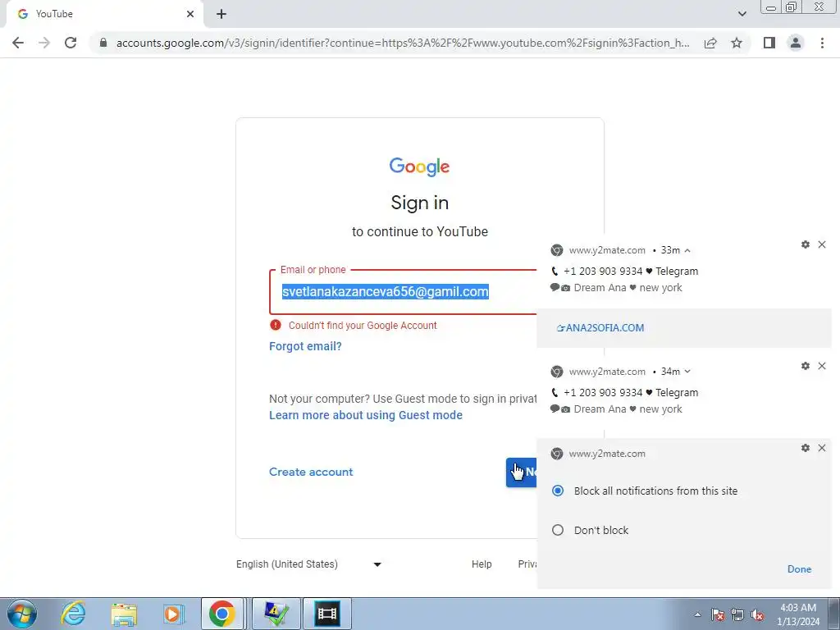Collapse the 33m y2mate notification chevron
The image size is (840, 630).
(x=687, y=250)
